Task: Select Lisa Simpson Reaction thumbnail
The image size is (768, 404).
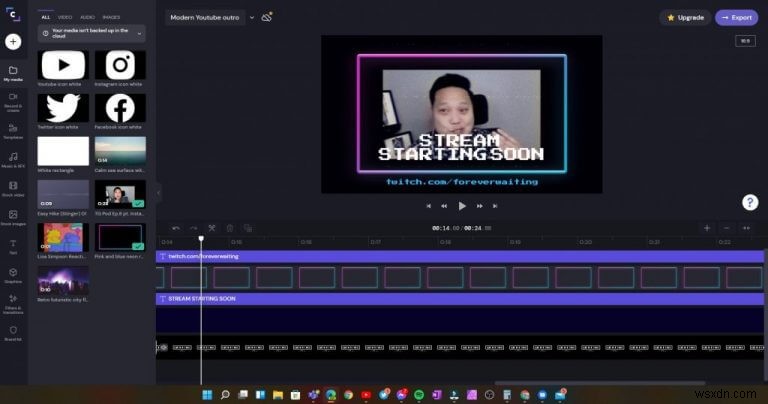Action: point(63,238)
